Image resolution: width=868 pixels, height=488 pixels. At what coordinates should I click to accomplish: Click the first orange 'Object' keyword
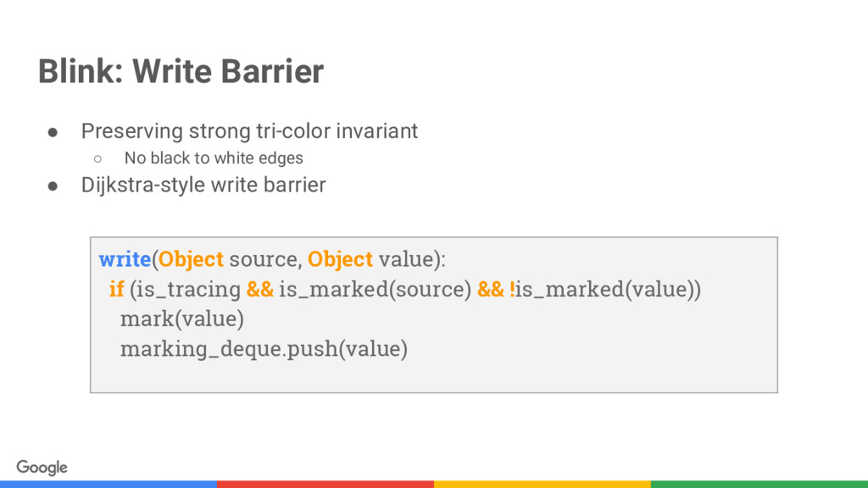191,259
